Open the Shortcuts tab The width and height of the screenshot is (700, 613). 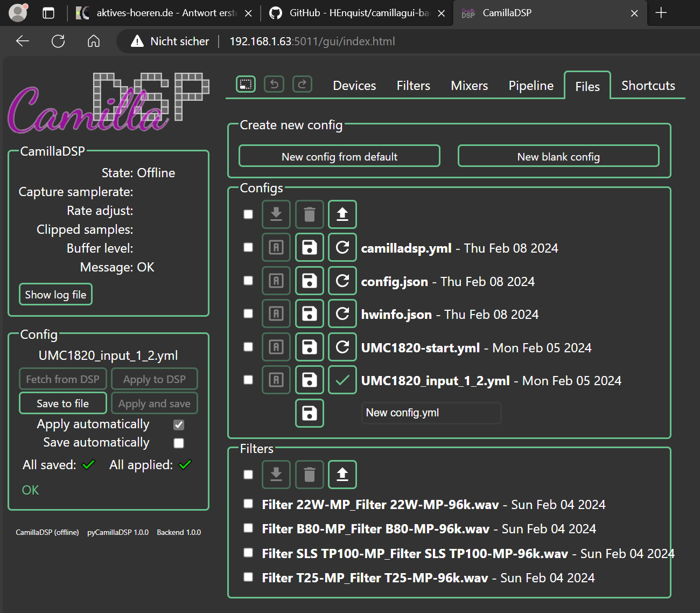[x=648, y=86]
